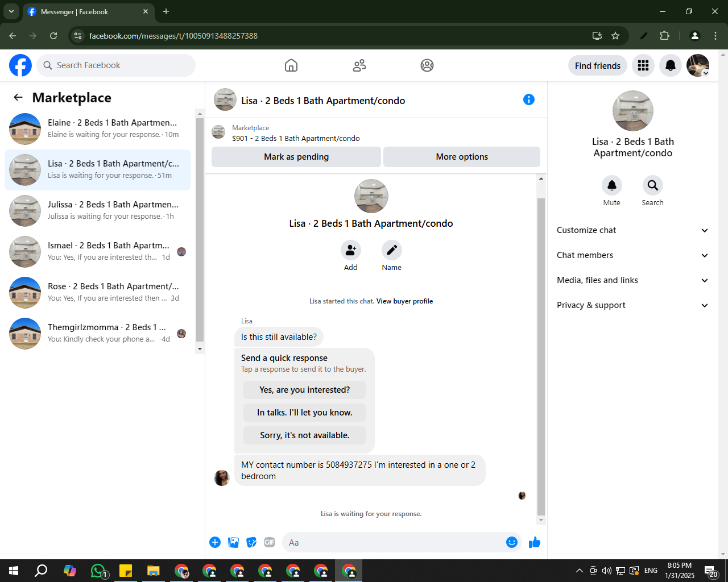Select the Lisa conversation in the list
Screen dimensions: 728x582
point(97,170)
